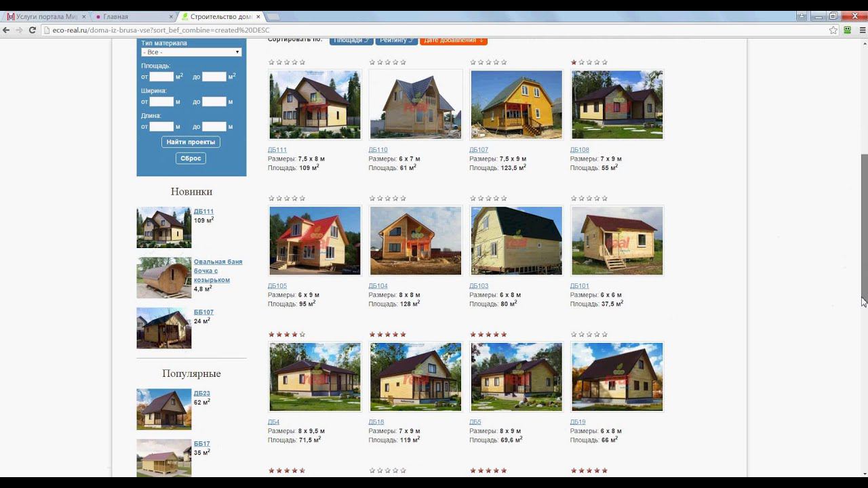This screenshot has height=488, width=868.
Task: Click the star rating row above ДБ4
Action: coord(287,335)
